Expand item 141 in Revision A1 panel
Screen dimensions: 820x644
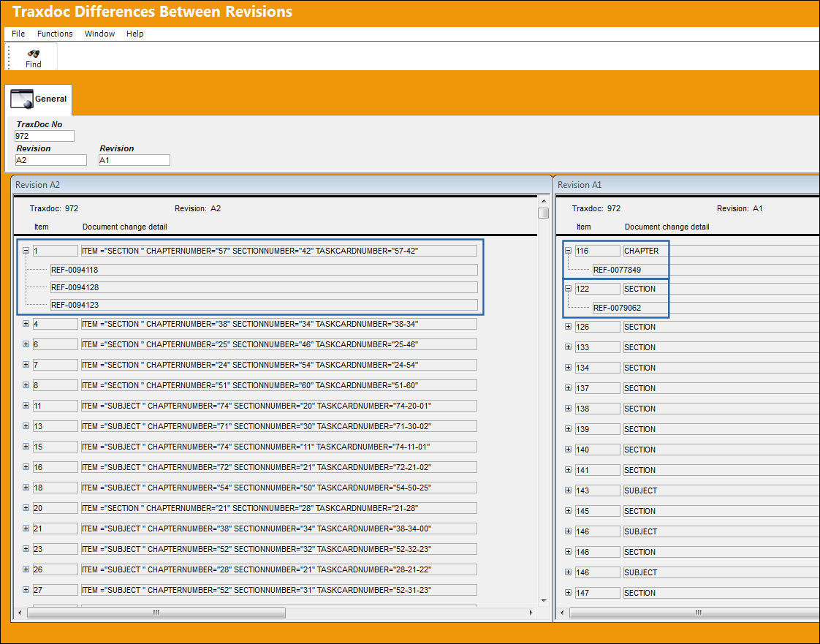coord(568,470)
